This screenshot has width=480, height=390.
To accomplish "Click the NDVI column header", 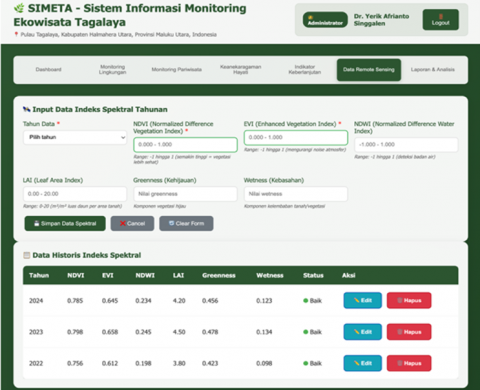I will tap(76, 275).
